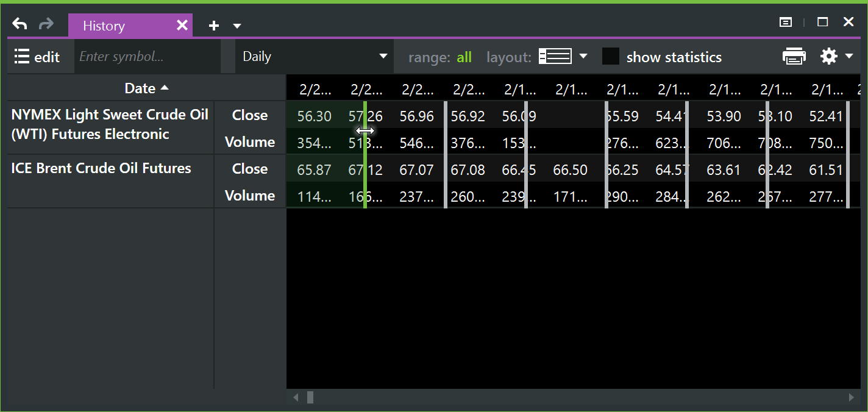Select the 52.41 close cell

coord(826,116)
